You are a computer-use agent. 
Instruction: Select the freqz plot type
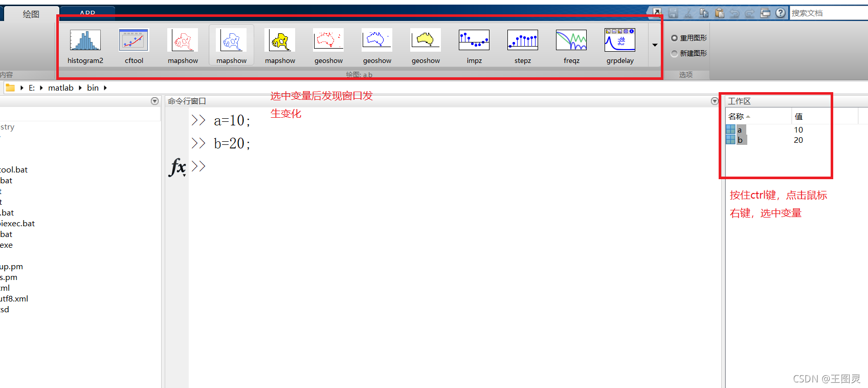pyautogui.click(x=571, y=46)
